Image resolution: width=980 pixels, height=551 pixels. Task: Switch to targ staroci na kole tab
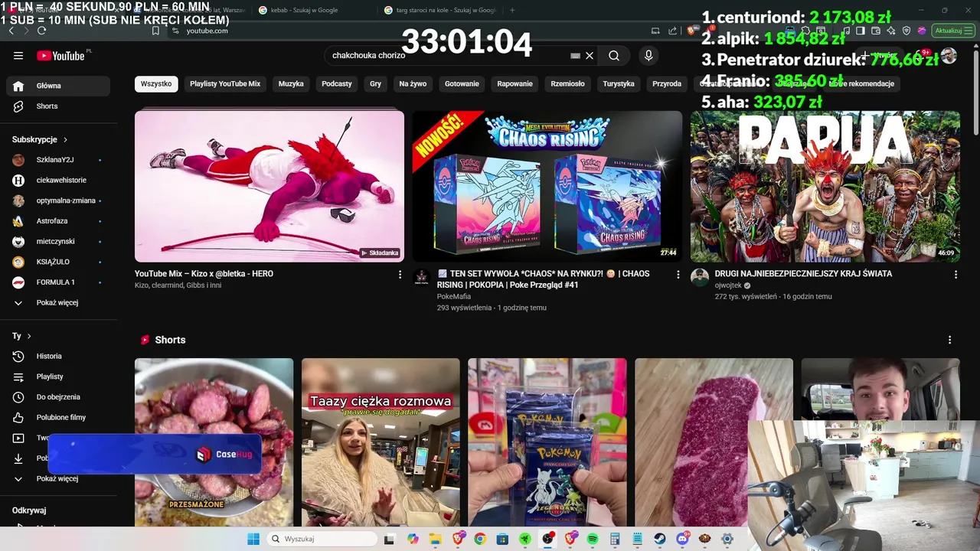442,10
